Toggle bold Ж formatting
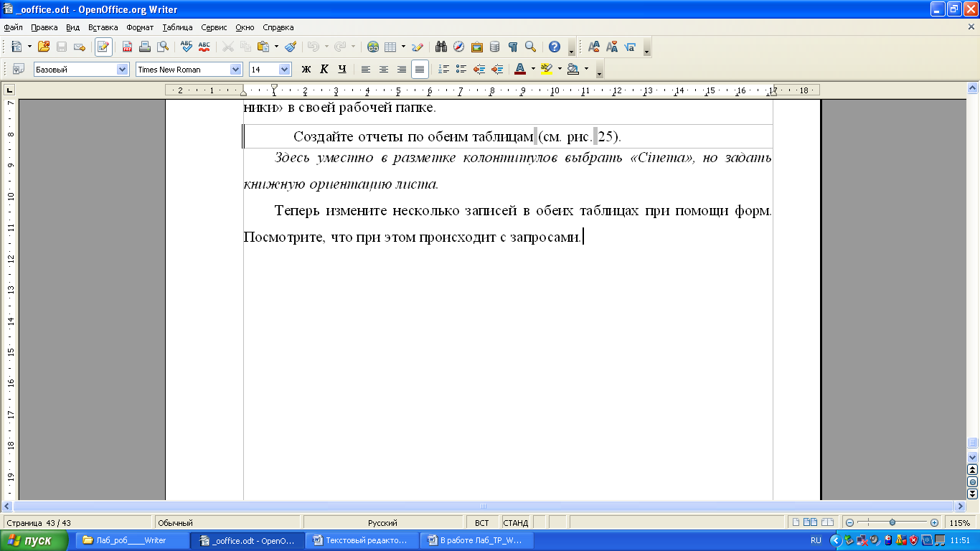980x551 pixels. click(x=306, y=69)
